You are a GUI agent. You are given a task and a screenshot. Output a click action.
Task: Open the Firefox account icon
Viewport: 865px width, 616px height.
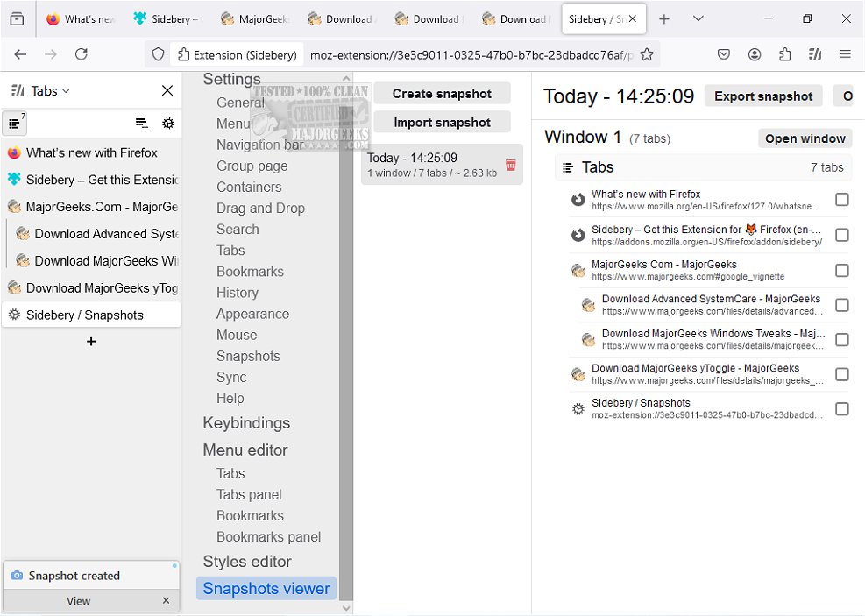(x=754, y=54)
